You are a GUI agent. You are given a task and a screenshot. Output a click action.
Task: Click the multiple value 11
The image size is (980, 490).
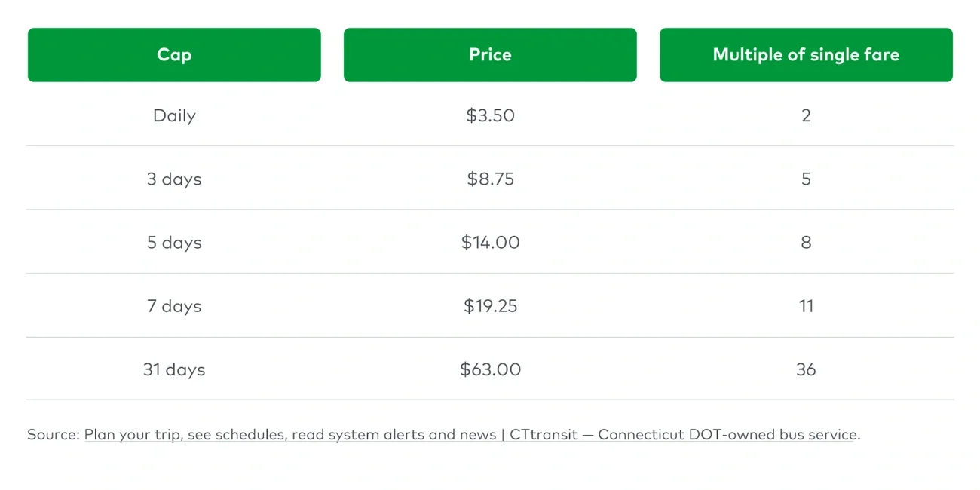(806, 306)
